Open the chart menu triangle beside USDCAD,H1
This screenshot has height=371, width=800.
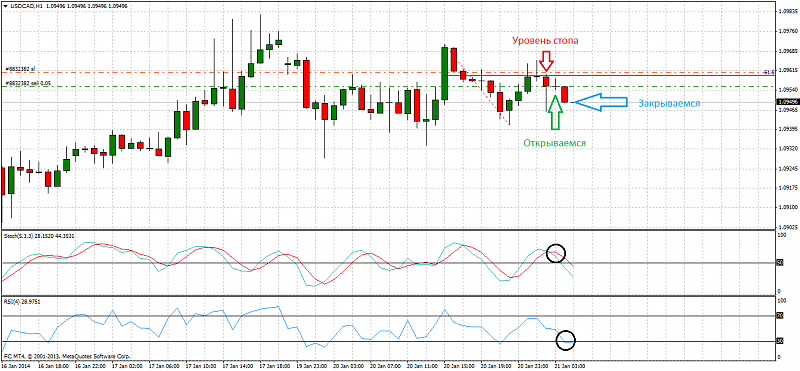[x=5, y=5]
